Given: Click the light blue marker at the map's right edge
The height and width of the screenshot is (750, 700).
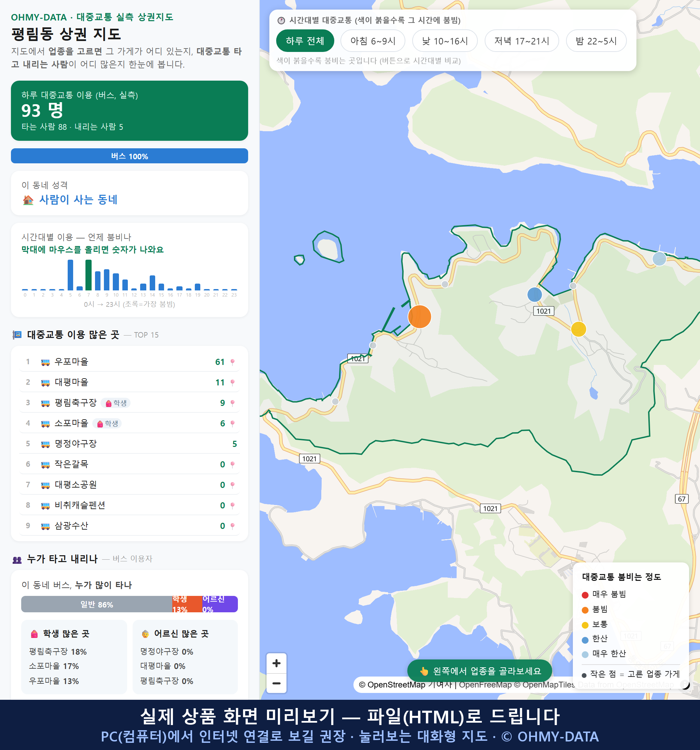Looking at the screenshot, I should coord(659,259).
